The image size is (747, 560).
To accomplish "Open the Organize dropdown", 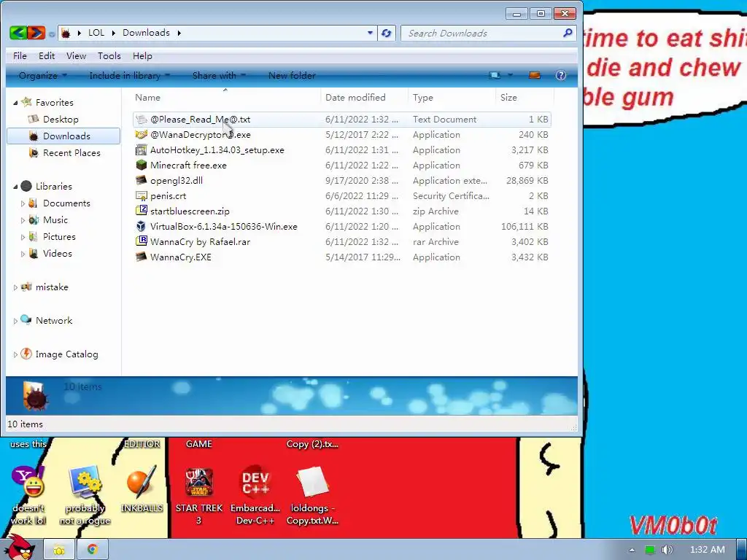I will [43, 75].
